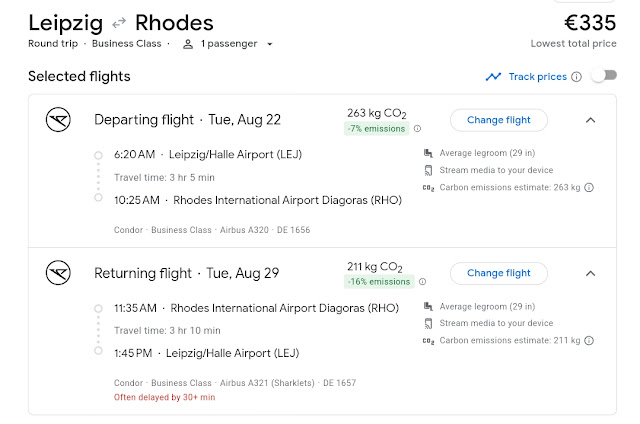Click info icon beside -16% emissions badge
This screenshot has width=640, height=424.
click(422, 281)
